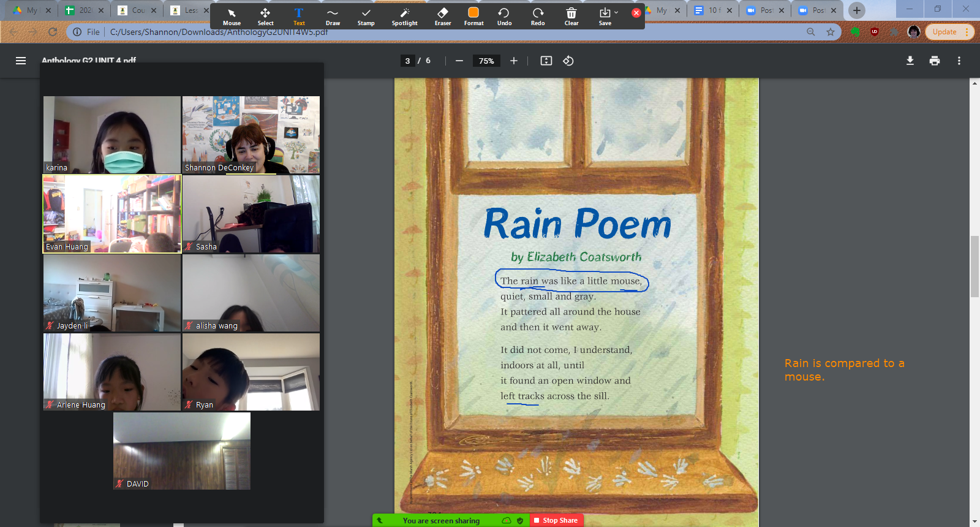Redo the annotation
This screenshot has height=527, width=980.
tap(538, 17)
